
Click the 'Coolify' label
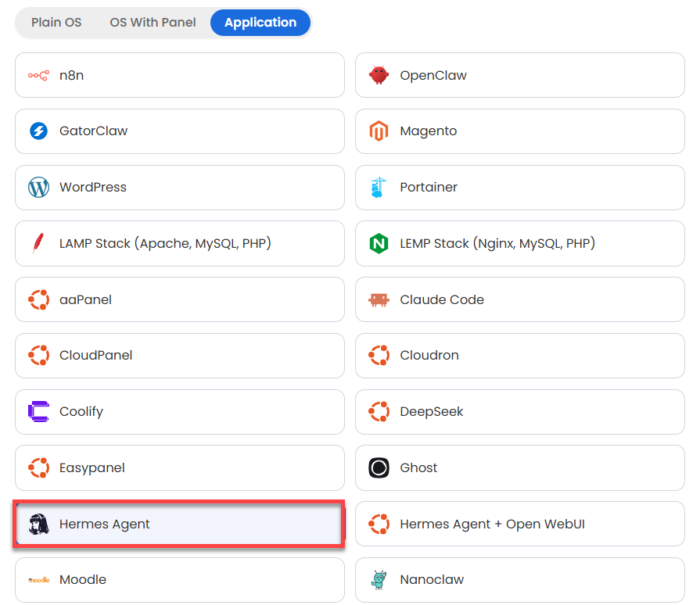(x=81, y=412)
